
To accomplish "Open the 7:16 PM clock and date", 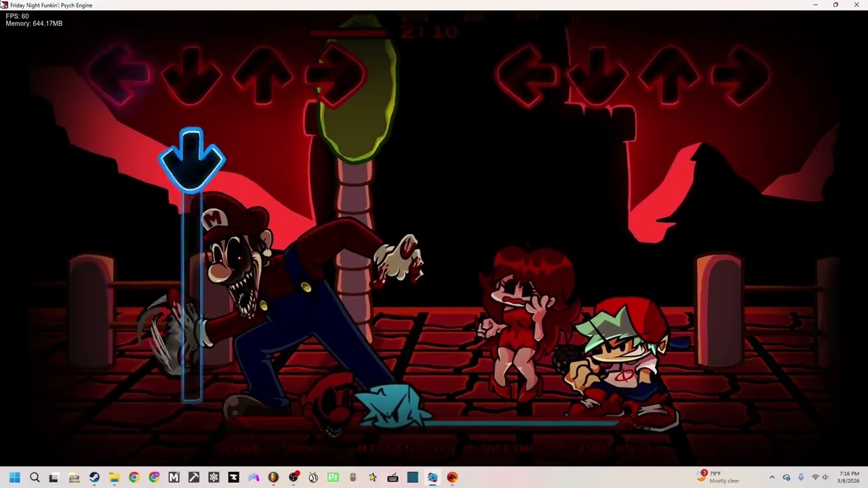I will [x=849, y=477].
